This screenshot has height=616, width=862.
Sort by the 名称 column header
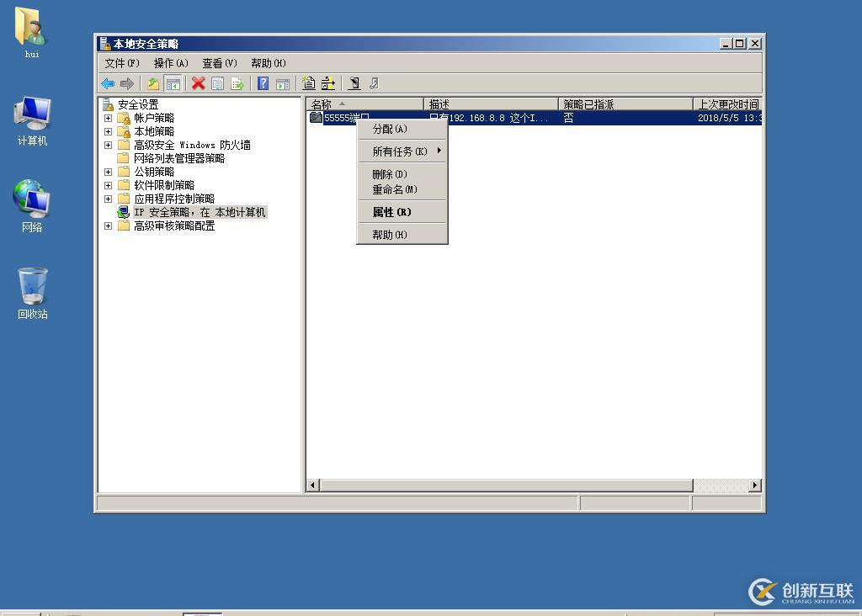[365, 104]
